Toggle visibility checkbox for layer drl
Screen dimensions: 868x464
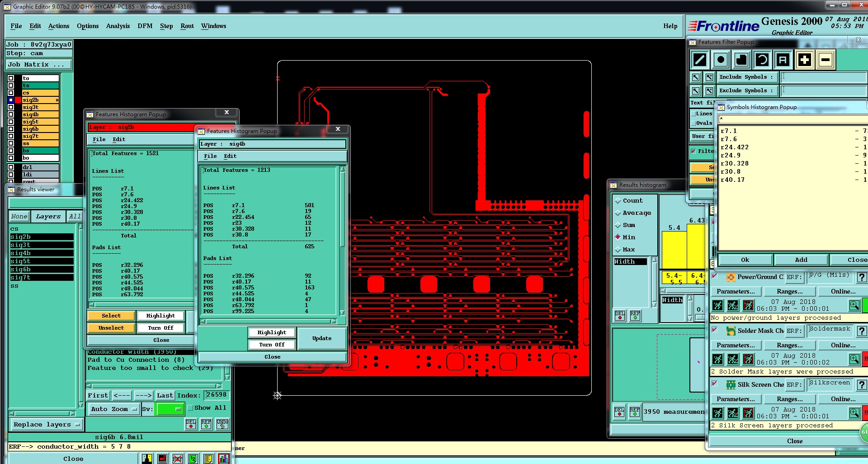click(x=11, y=167)
